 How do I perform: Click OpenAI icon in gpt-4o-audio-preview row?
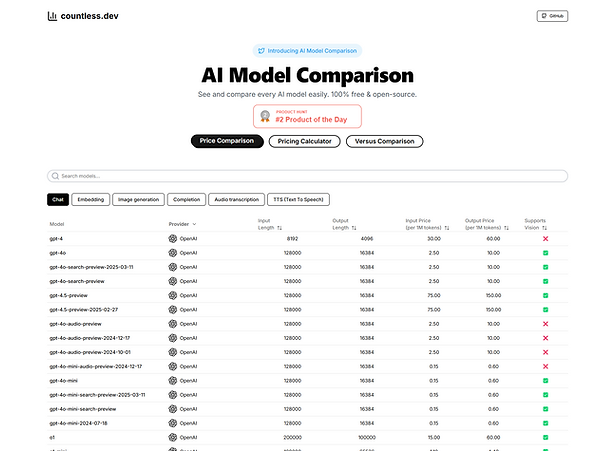point(173,324)
